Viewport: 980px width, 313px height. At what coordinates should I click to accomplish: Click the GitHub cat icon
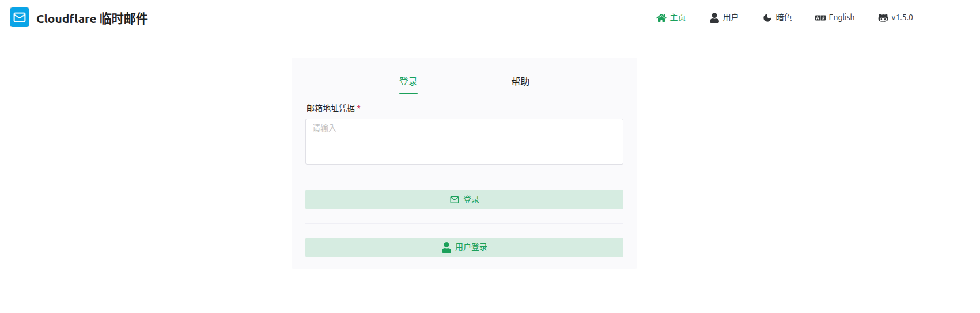883,18
